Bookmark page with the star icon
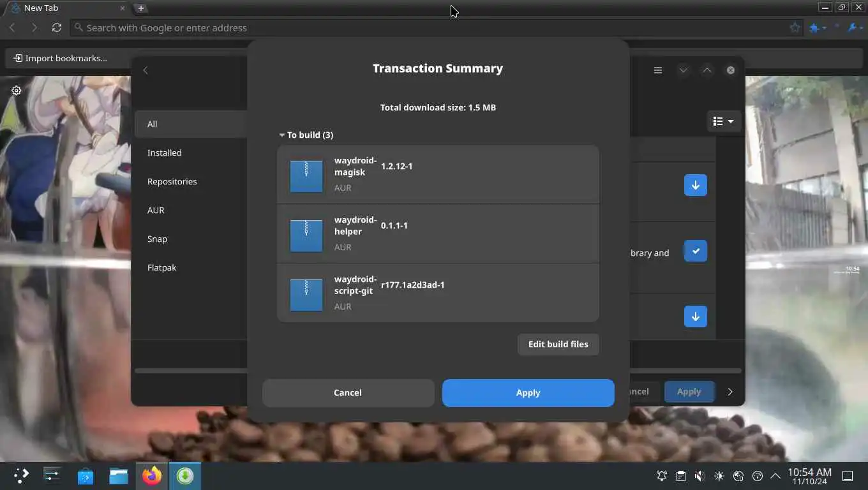 [x=795, y=27]
